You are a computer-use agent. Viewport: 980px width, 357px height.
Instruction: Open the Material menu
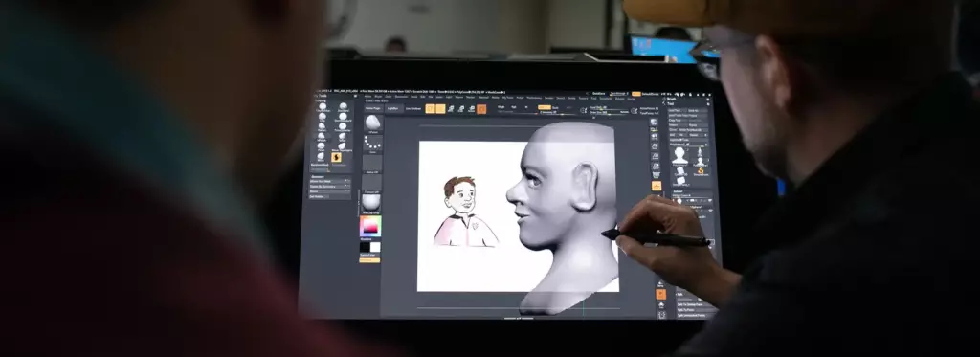pos(483,97)
